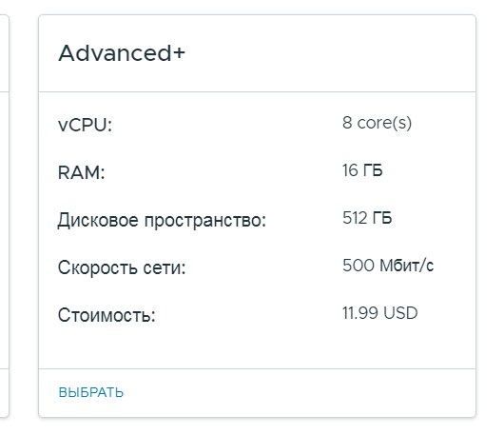504x435 pixels.
Task: Click the RAM: label
Action: [x=82, y=172]
